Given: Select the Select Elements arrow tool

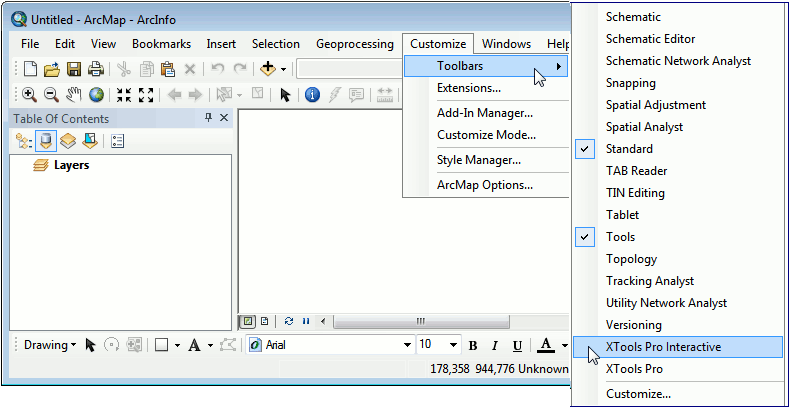Looking at the screenshot, I should pyautogui.click(x=286, y=95).
